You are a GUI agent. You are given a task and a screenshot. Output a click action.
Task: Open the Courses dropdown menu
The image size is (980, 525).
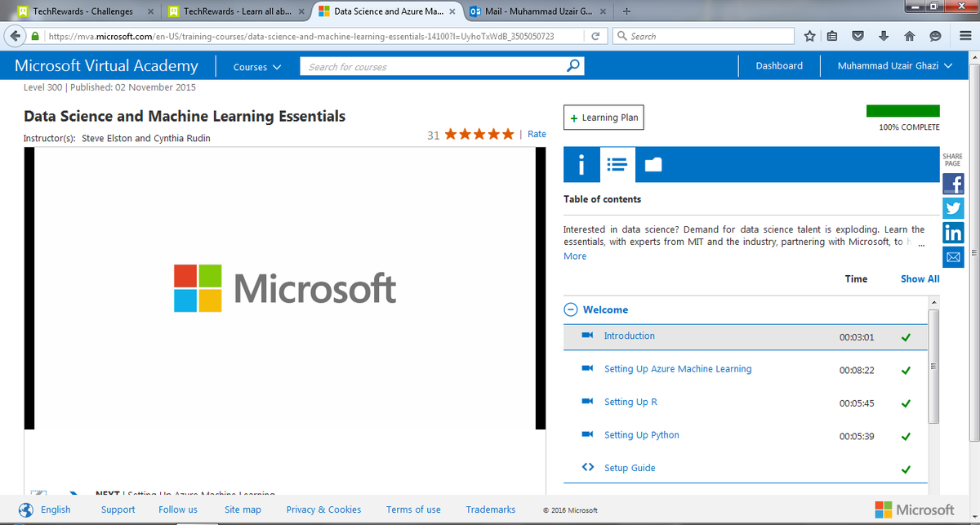[x=257, y=67]
